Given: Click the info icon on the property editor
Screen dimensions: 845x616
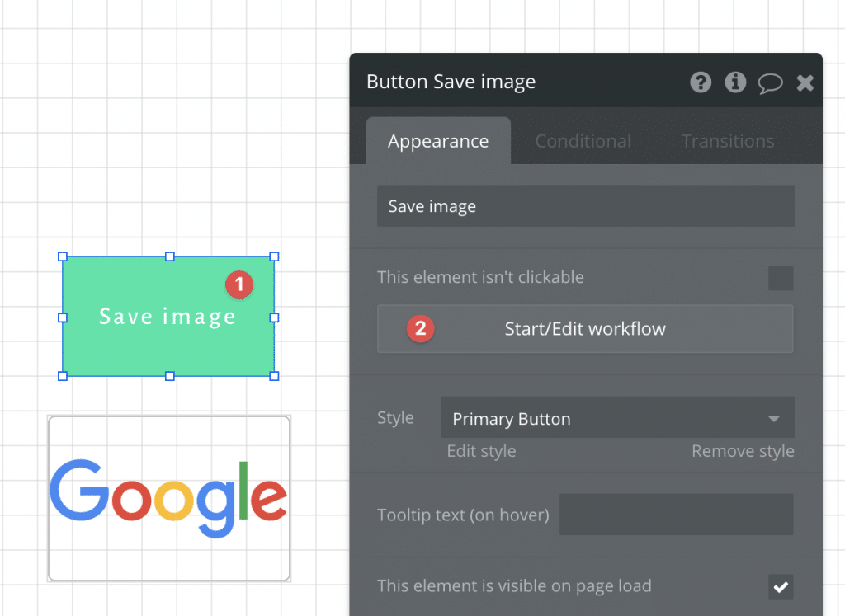Looking at the screenshot, I should pyautogui.click(x=735, y=82).
